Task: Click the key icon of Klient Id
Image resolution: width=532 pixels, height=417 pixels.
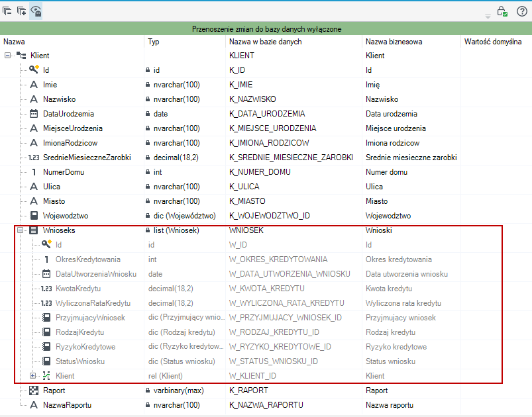Action: click(x=34, y=69)
